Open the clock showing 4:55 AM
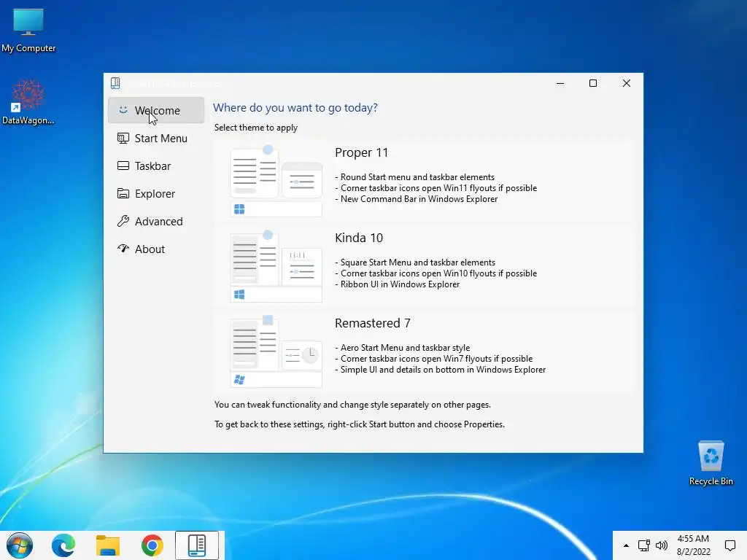This screenshot has height=560, width=747. [x=693, y=545]
